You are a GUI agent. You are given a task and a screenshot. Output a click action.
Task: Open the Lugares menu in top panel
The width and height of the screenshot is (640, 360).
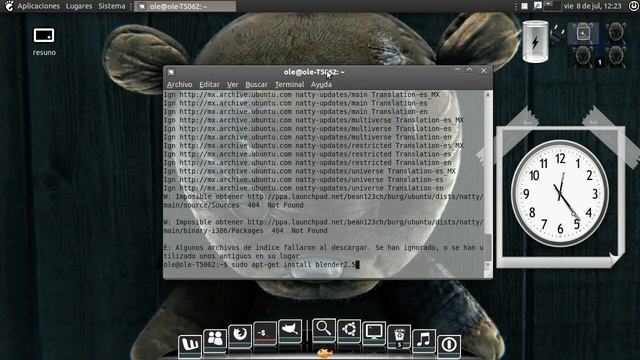click(79, 6)
